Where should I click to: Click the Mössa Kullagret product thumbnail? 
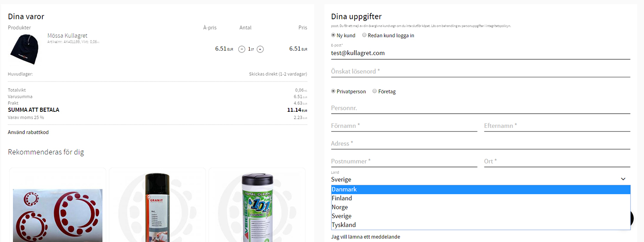point(24,49)
